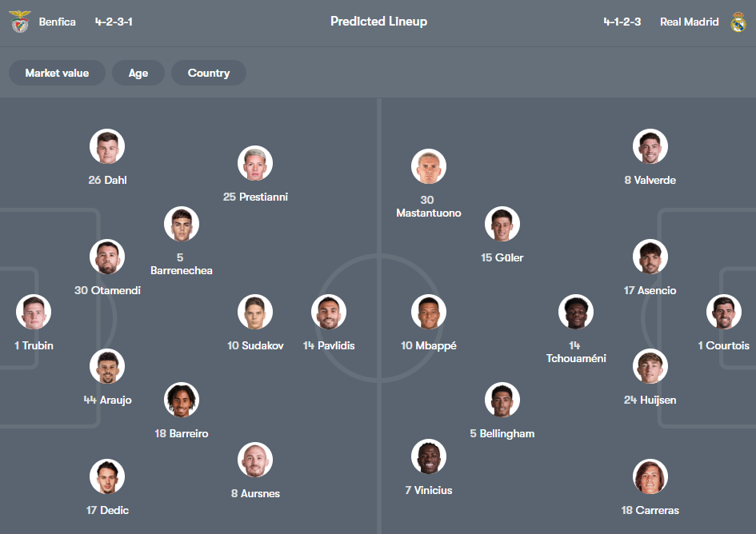Click Tchouaméni's player photo
756x534 pixels.
coord(576,312)
